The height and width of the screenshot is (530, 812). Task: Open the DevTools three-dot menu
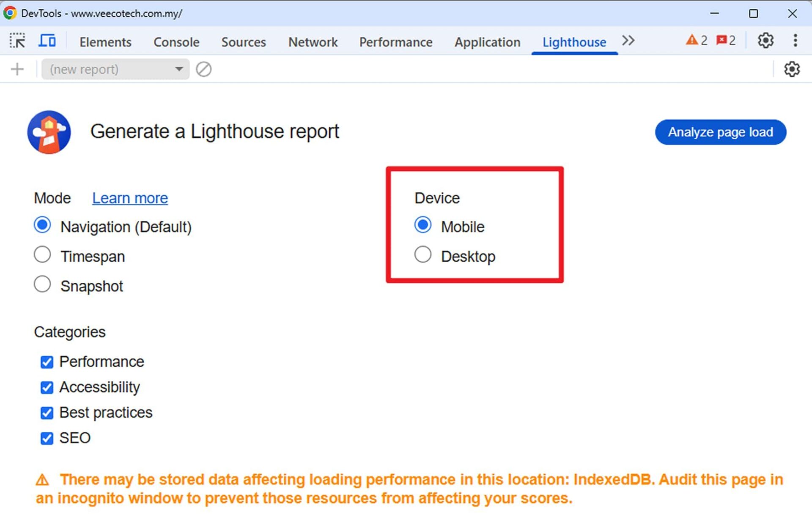(x=796, y=41)
